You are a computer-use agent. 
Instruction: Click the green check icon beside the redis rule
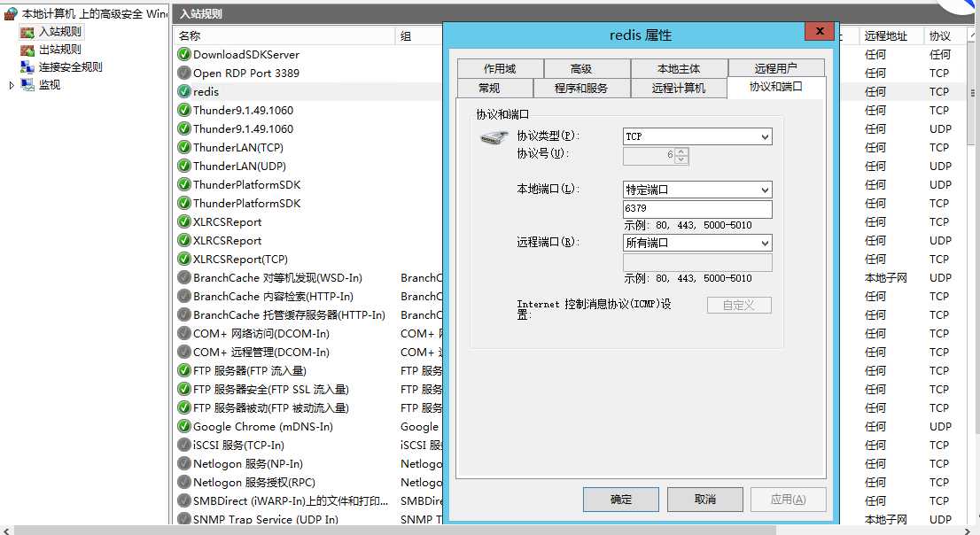[183, 91]
